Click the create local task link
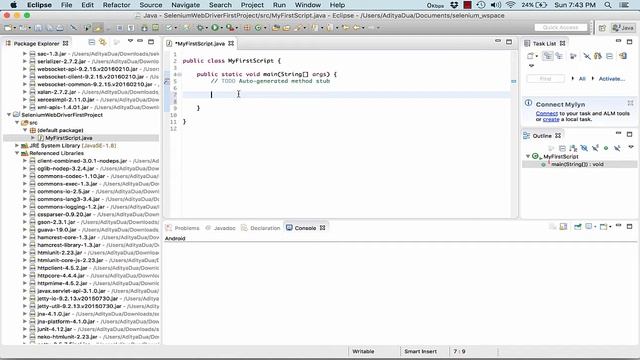 pyautogui.click(x=551, y=119)
